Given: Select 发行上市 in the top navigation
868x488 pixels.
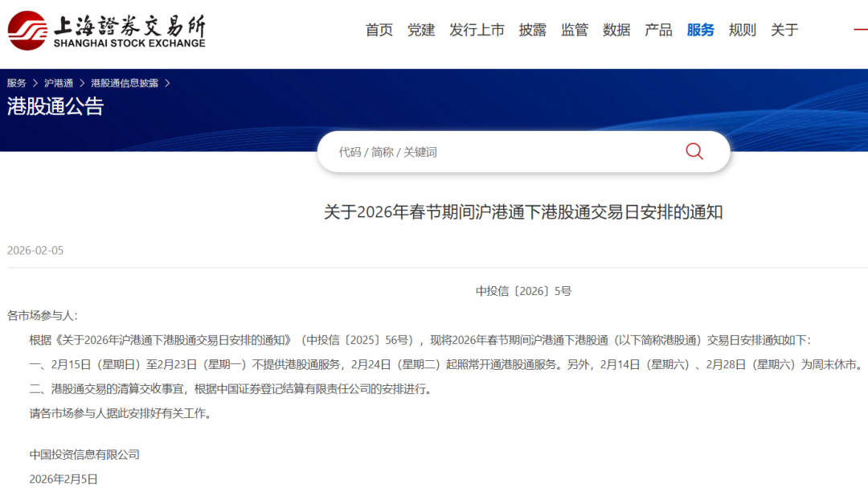Looking at the screenshot, I should [477, 30].
